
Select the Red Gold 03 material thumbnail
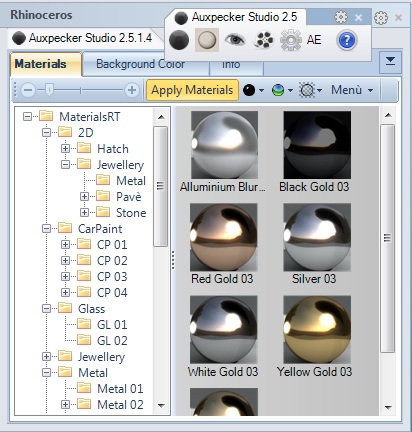[223, 237]
